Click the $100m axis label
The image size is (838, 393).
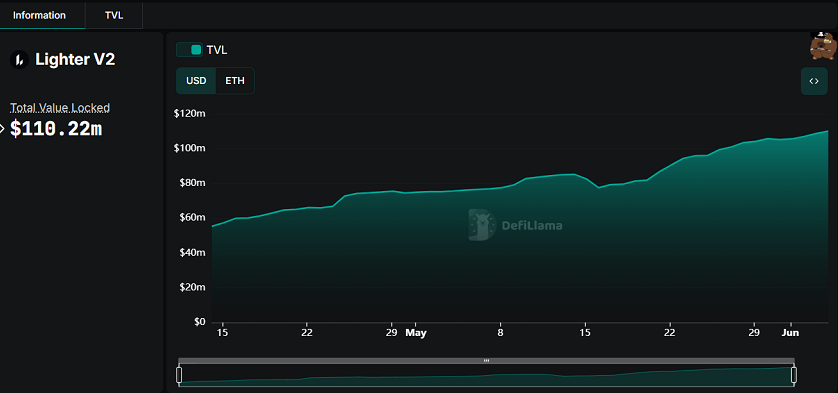(190, 148)
